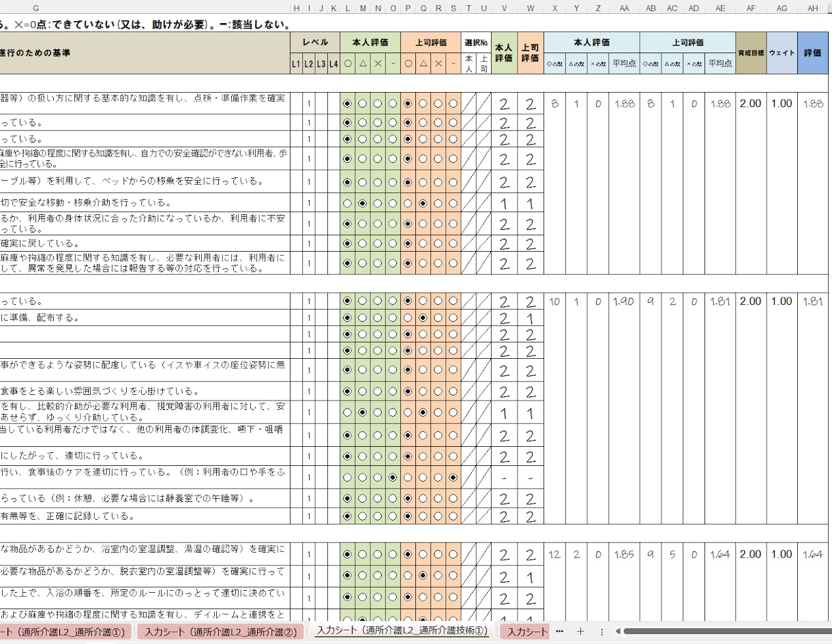Viewport: 832px width, 644px height.
Task: Click the ウェイト header cell
Action: [x=782, y=53]
